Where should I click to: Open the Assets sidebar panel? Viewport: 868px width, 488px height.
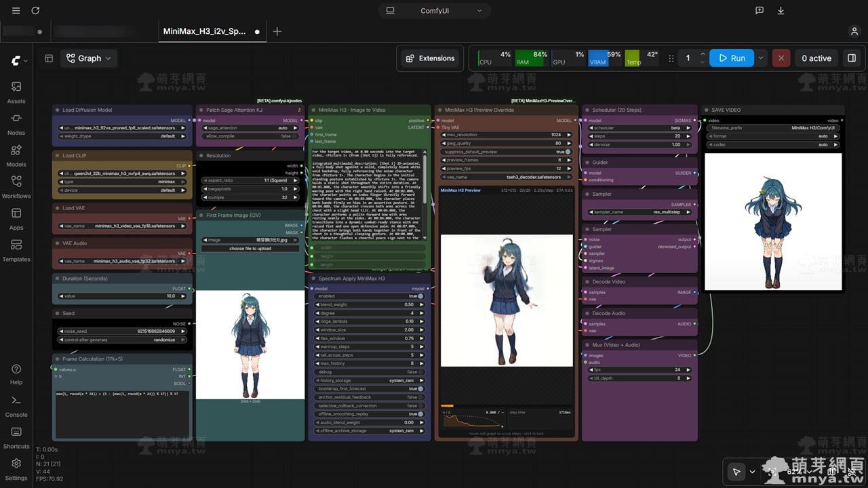coord(16,92)
